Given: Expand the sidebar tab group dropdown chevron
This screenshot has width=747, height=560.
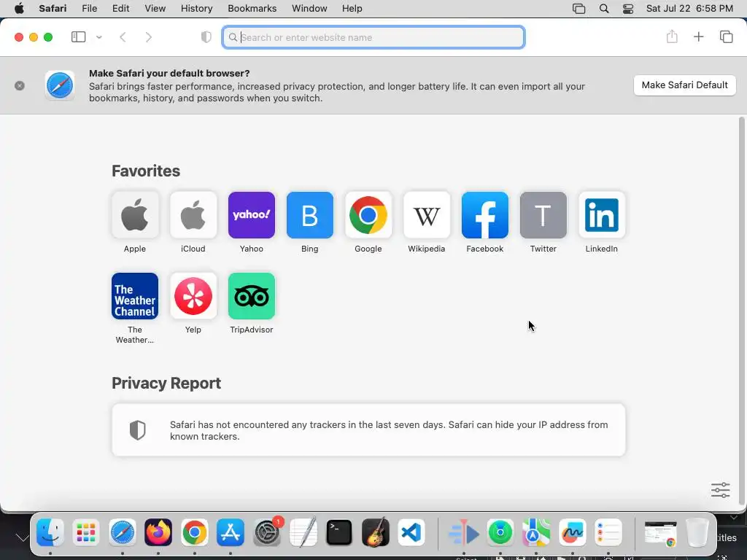Looking at the screenshot, I should pyautogui.click(x=98, y=37).
